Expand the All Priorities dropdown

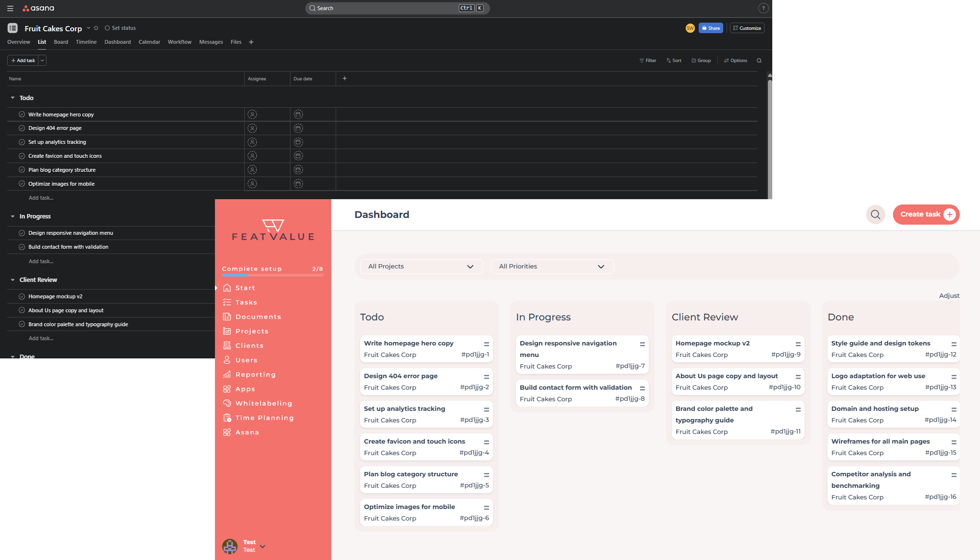coord(552,267)
